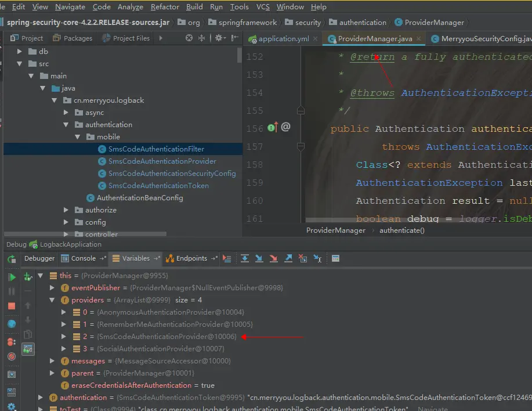Click the View Breakpoints icon

[x=12, y=342]
